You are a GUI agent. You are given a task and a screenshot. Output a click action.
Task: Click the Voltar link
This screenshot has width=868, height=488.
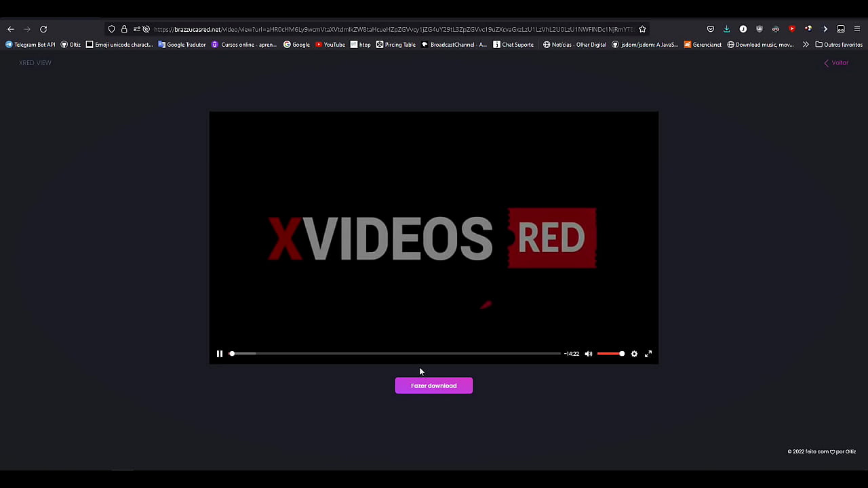click(837, 63)
